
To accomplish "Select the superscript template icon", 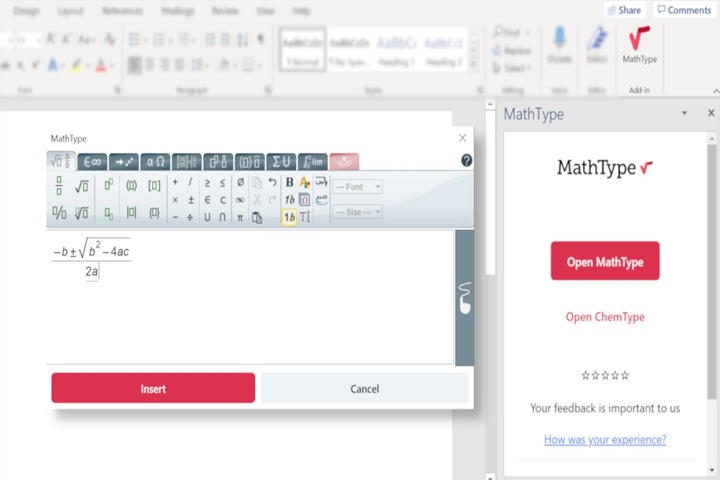I will tap(108, 185).
